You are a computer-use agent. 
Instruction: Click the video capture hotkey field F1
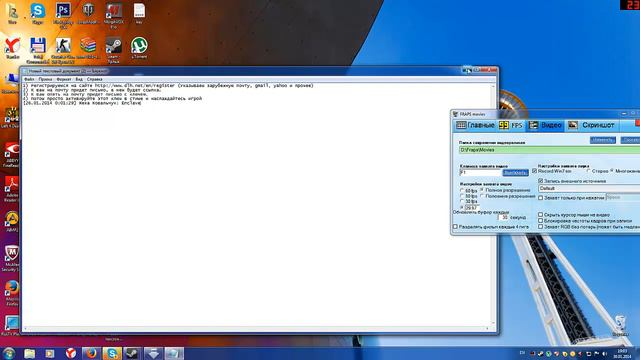480,173
